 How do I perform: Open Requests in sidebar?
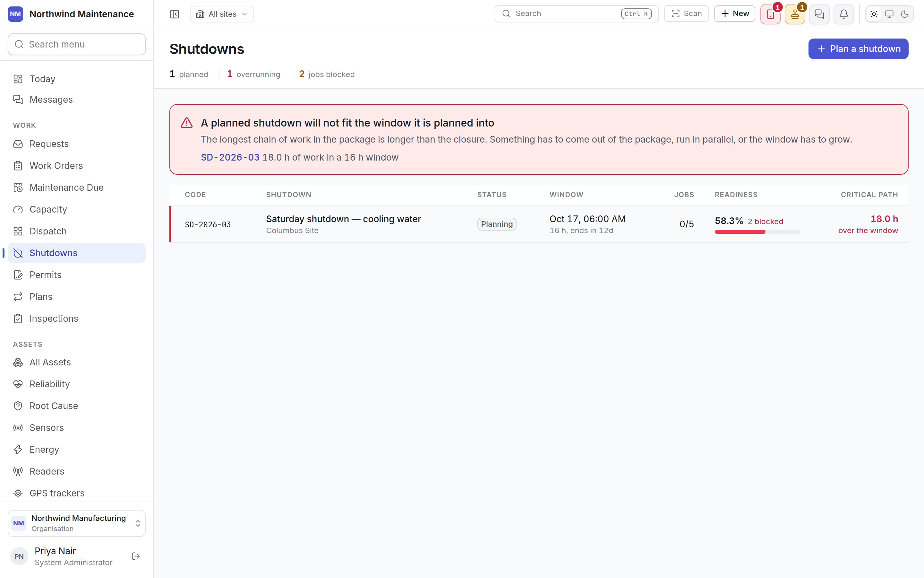[77, 144]
